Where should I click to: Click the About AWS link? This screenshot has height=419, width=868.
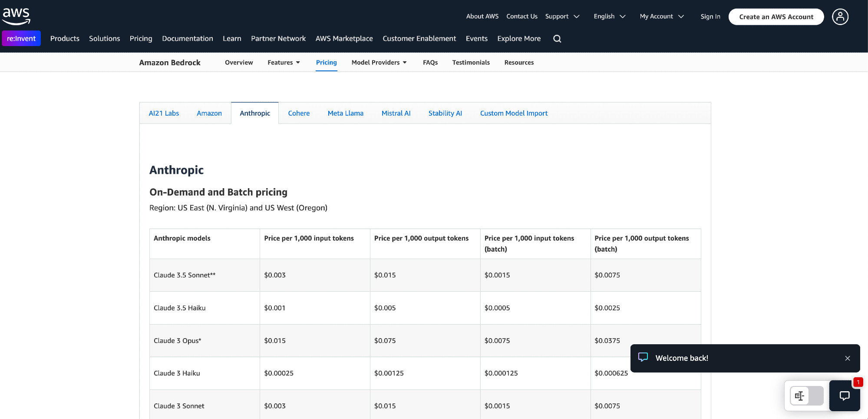pos(482,17)
